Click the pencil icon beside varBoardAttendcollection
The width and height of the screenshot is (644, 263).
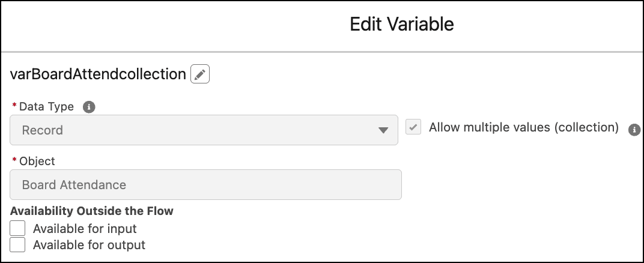(x=200, y=74)
